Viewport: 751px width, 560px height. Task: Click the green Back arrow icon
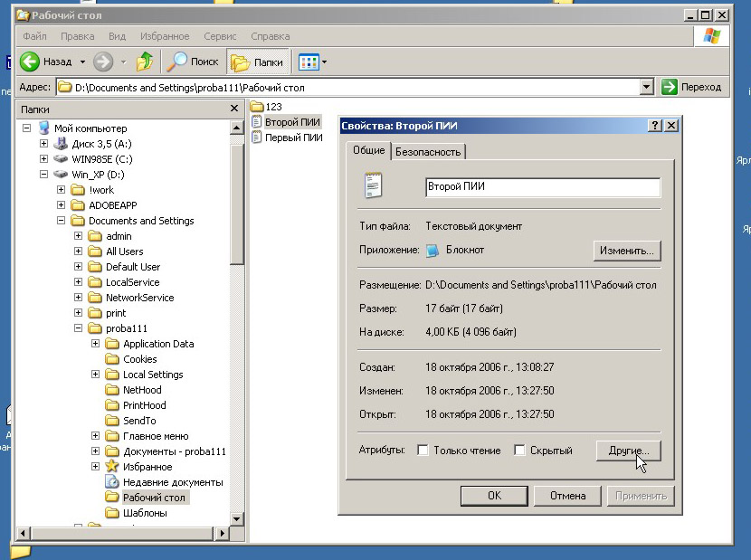(x=30, y=62)
